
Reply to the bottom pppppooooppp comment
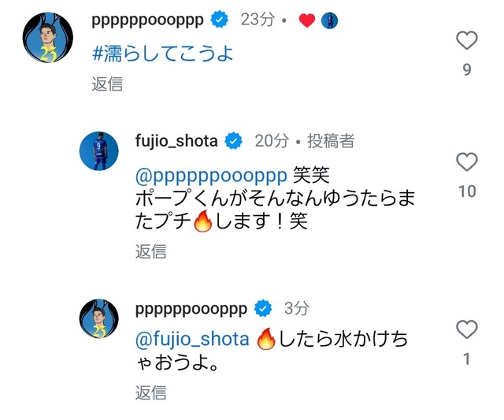tap(150, 392)
